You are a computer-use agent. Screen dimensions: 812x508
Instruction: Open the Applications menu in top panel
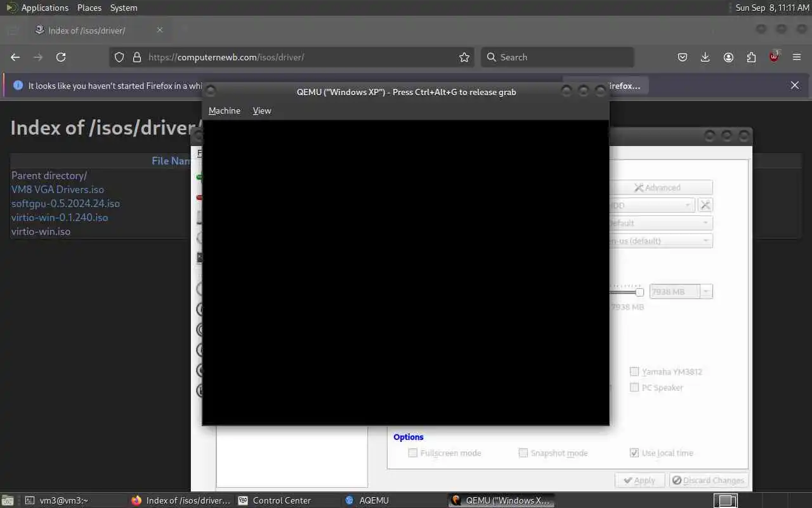[44, 8]
